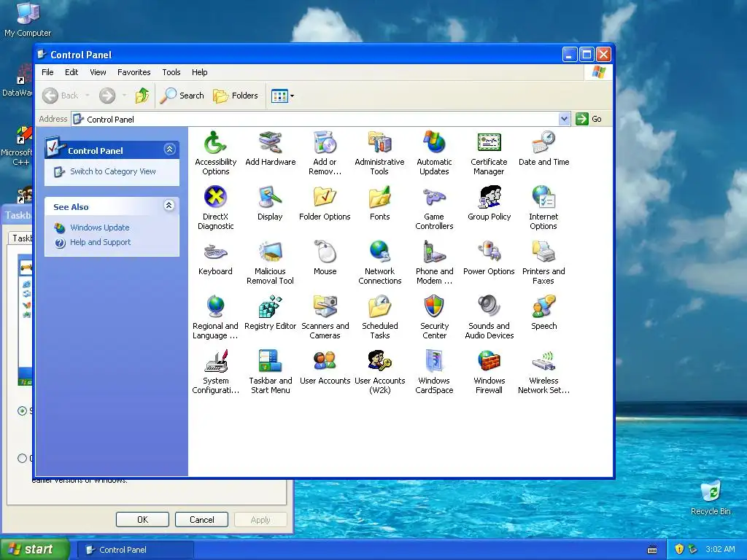Click the Up folder toolbar button
This screenshot has height=560, width=747.
pos(142,96)
